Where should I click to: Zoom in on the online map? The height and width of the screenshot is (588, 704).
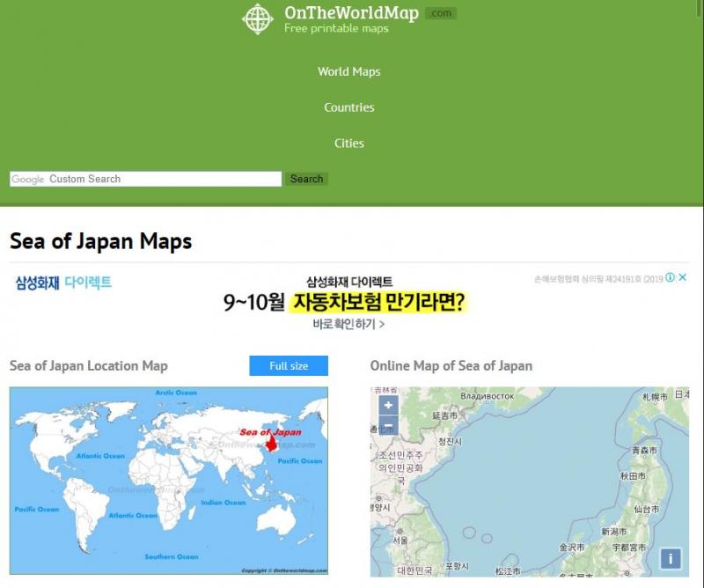point(389,406)
